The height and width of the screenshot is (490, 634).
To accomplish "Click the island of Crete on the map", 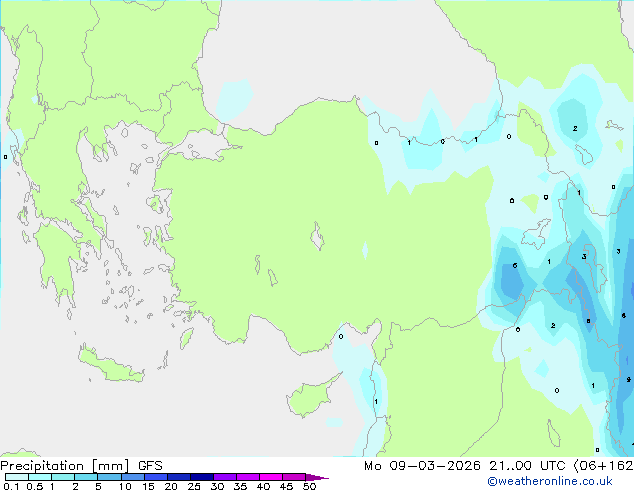I will (x=109, y=366).
